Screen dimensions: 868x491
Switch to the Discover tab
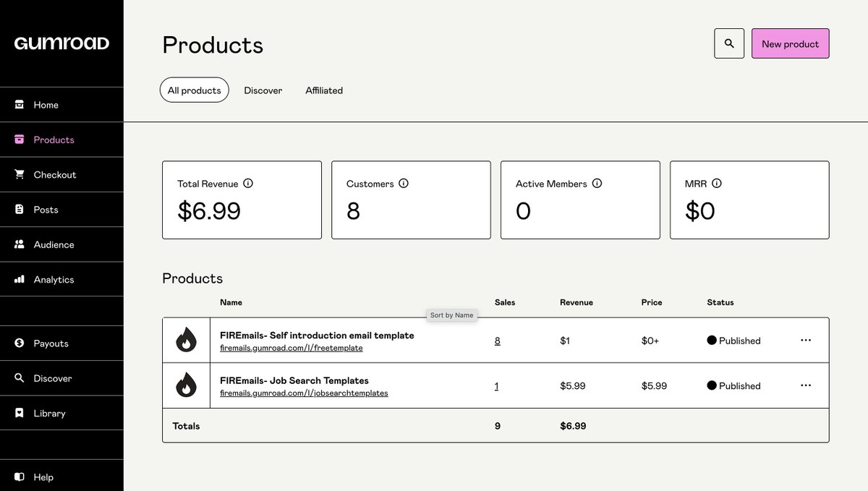point(263,90)
